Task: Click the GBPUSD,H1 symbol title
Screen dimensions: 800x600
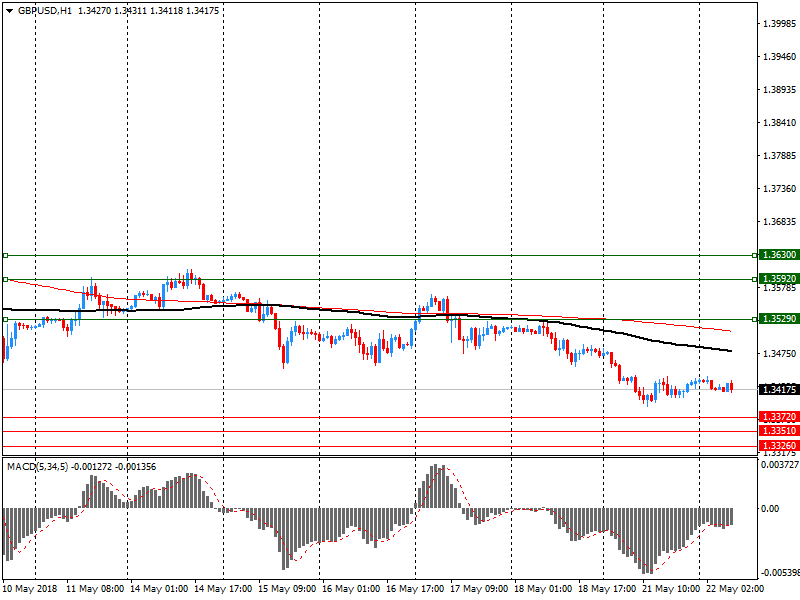Action: point(44,10)
